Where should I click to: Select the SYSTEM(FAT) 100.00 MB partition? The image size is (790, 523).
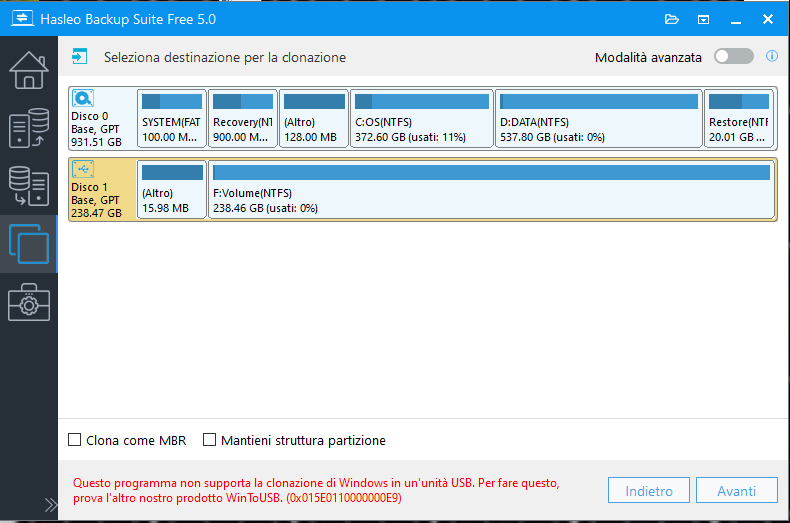pos(172,118)
